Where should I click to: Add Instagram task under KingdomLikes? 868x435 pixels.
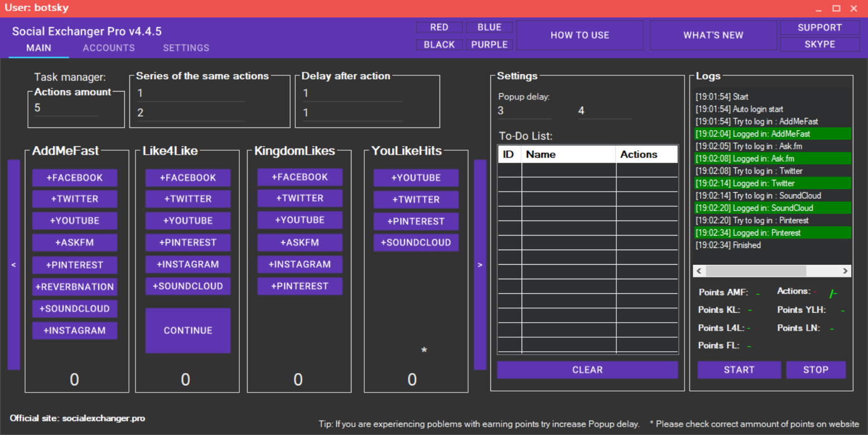click(x=300, y=264)
